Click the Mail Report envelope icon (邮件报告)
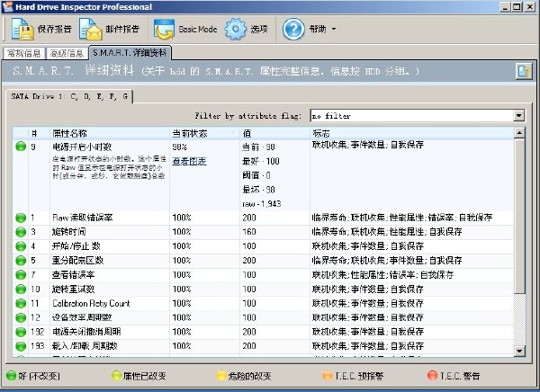Image resolution: width=540 pixels, height=392 pixels. tap(91, 30)
